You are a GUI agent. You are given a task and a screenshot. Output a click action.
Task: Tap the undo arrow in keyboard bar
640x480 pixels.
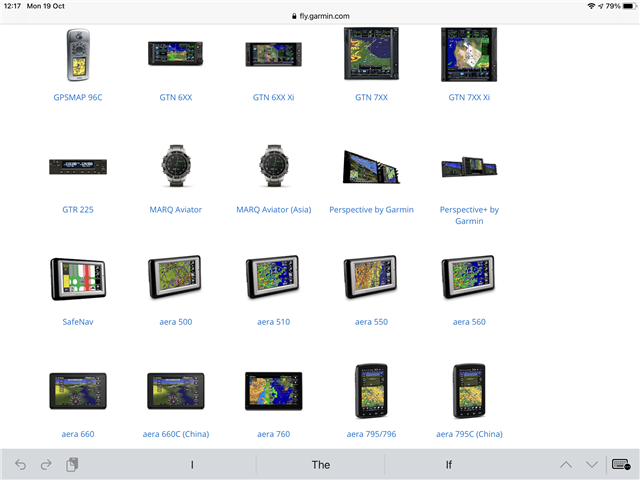pos(20,464)
